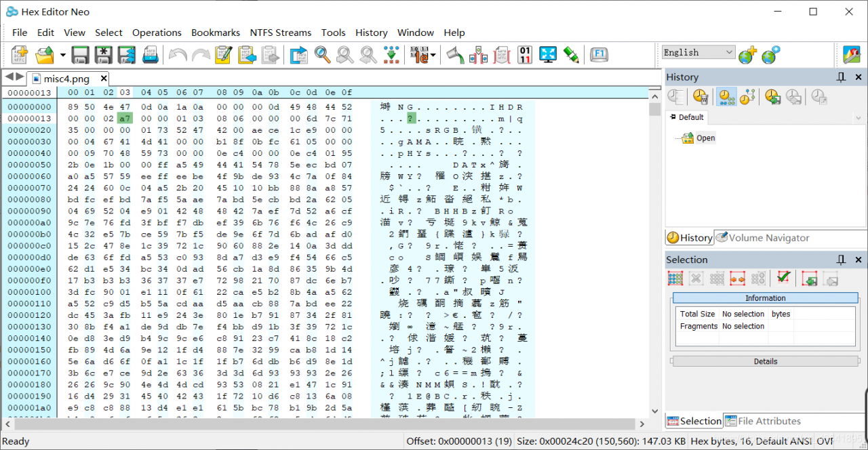Click the clipboard with pencil icon
Image resolution: width=868 pixels, height=450 pixels.
click(223, 55)
